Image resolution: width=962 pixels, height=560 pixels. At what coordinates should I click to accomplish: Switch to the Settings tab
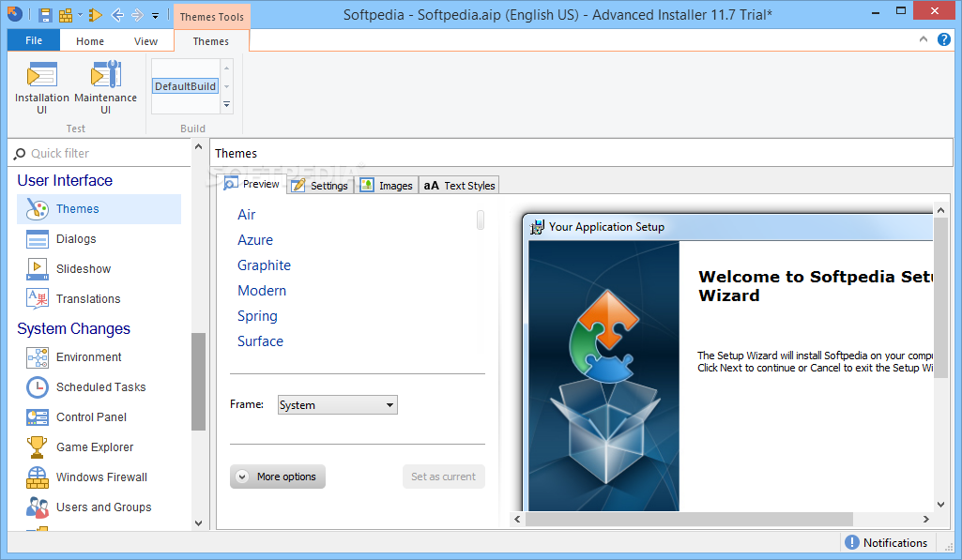tap(320, 186)
